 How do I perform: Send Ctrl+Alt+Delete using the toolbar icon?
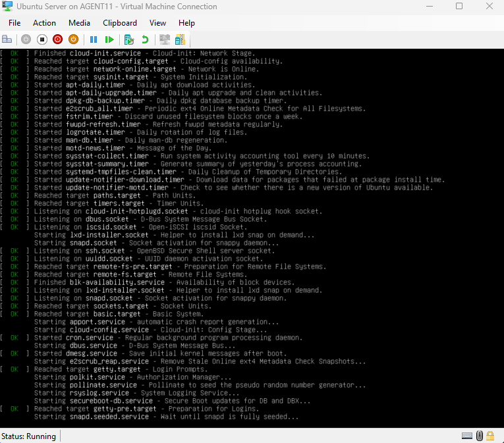pos(7,39)
